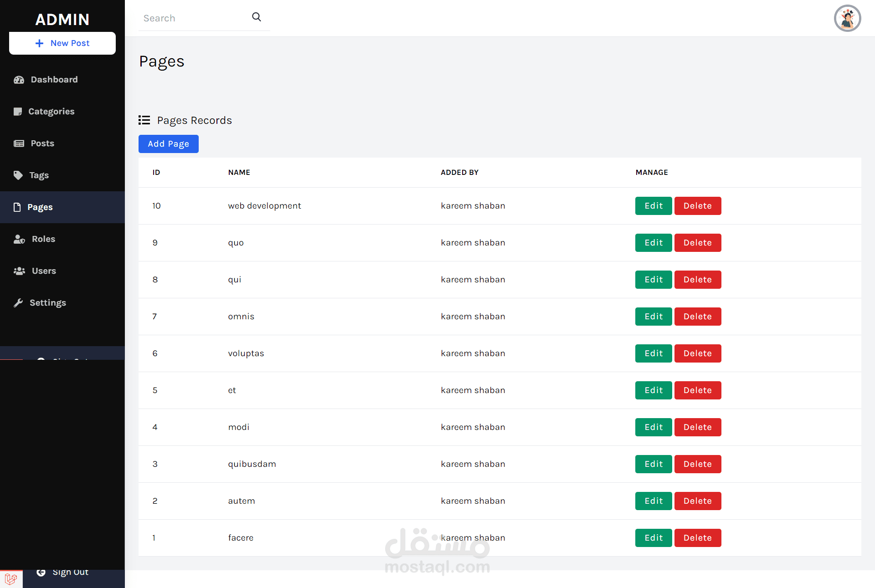Click the Settings wrench icon
Image resolution: width=875 pixels, height=588 pixels.
coord(18,303)
